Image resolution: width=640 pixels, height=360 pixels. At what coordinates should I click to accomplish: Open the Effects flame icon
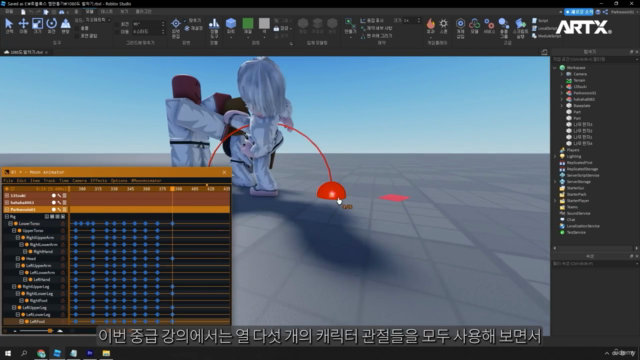tap(431, 24)
